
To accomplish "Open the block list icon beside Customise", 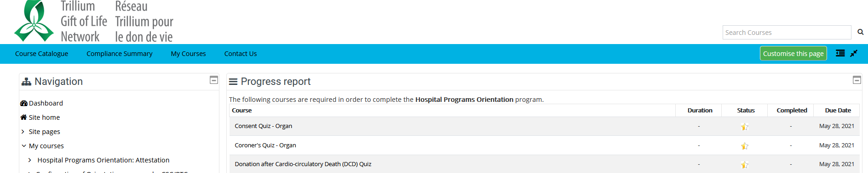I will pos(840,53).
